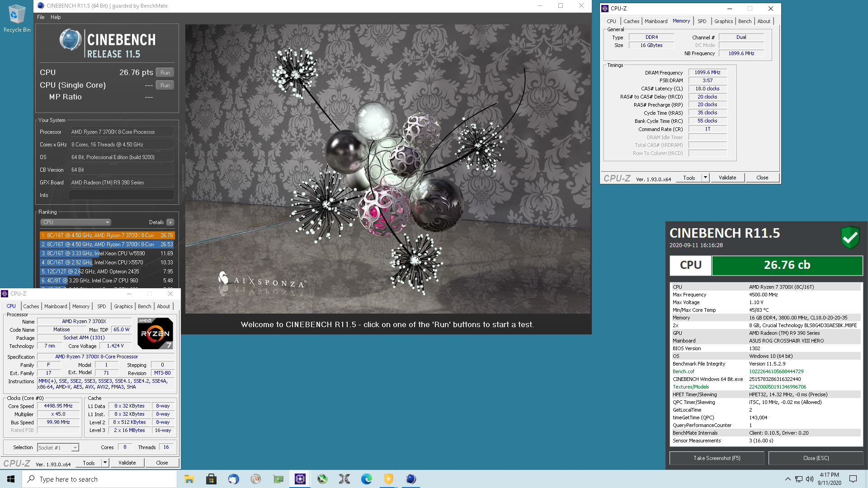Click AMD Ryzen 7 logo in CPU-Z
Viewport: 868px width, 488px height.
(x=155, y=333)
